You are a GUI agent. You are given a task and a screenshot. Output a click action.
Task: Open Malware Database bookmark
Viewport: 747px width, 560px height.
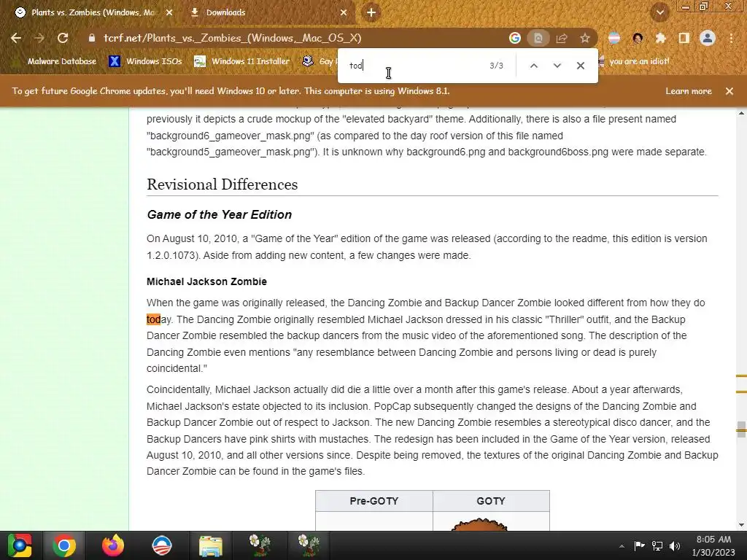pos(55,61)
